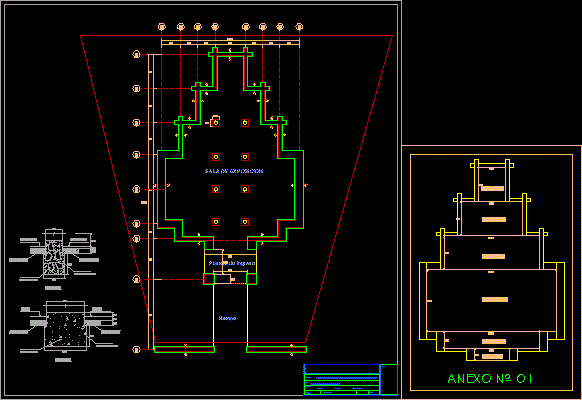Select the Pasadizo de Ingreso text label
The width and height of the screenshot is (582, 400).
(x=232, y=263)
